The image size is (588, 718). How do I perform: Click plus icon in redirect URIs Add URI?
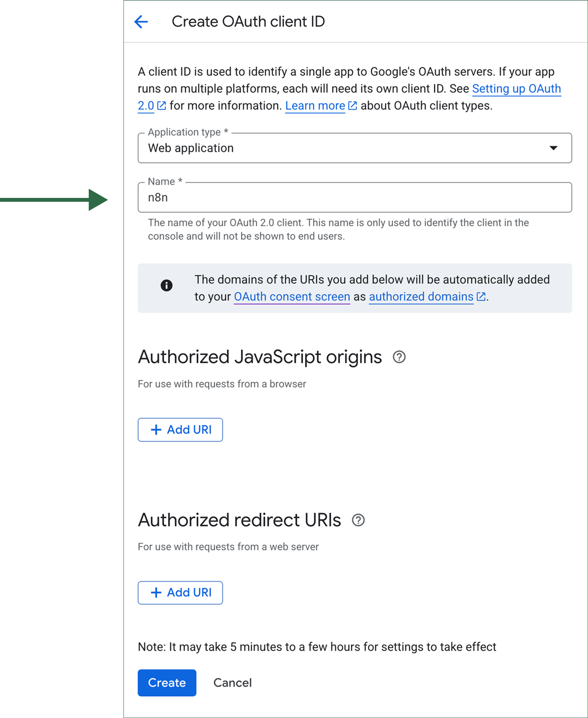pos(156,593)
